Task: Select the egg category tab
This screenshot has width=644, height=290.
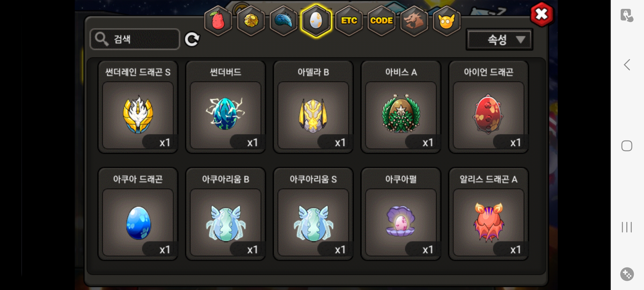Action: click(x=316, y=21)
